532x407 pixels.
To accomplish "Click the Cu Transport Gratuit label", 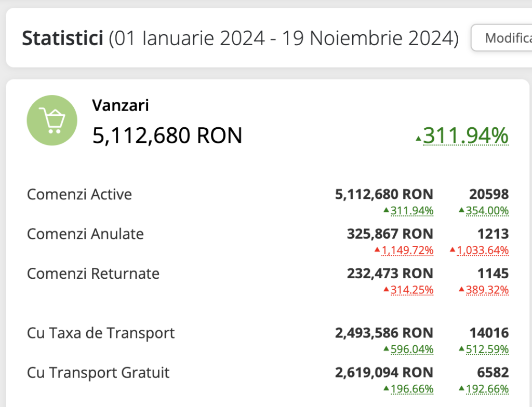I will (98, 373).
